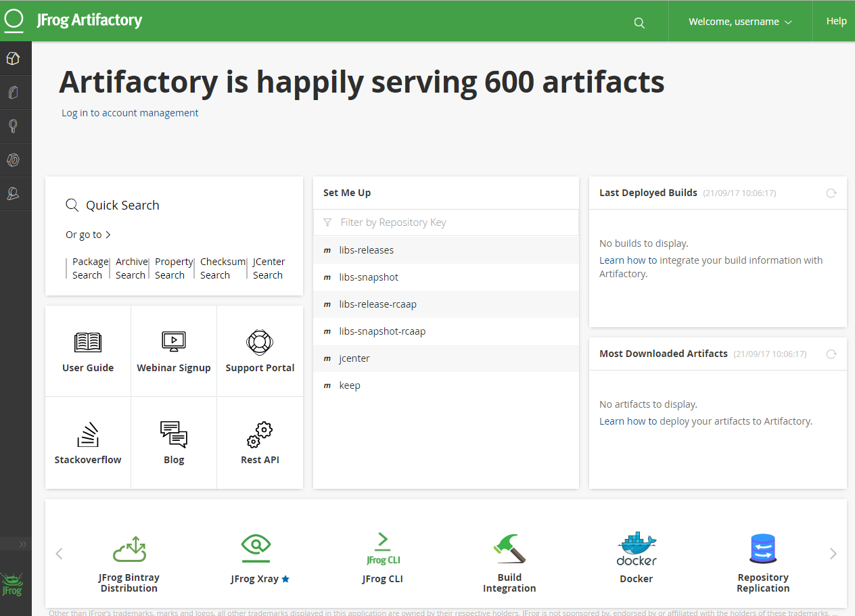
Task: Select libs-releases in Set Me Up list
Action: 367,250
